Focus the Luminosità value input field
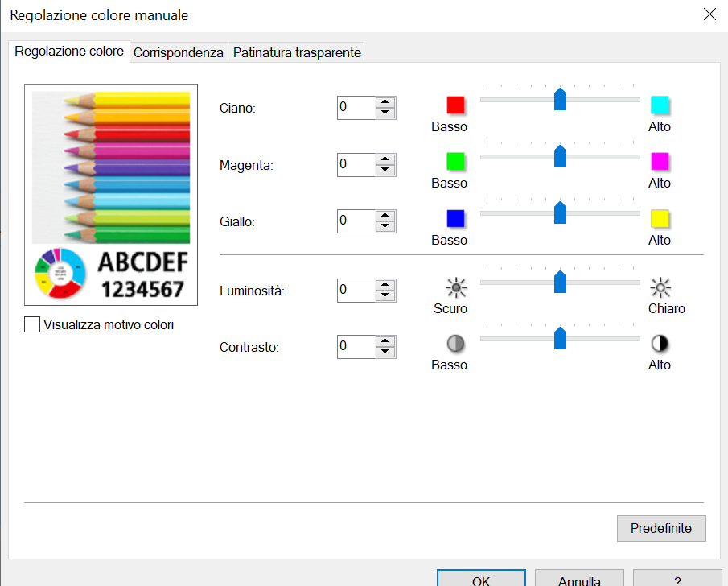 tap(356, 291)
